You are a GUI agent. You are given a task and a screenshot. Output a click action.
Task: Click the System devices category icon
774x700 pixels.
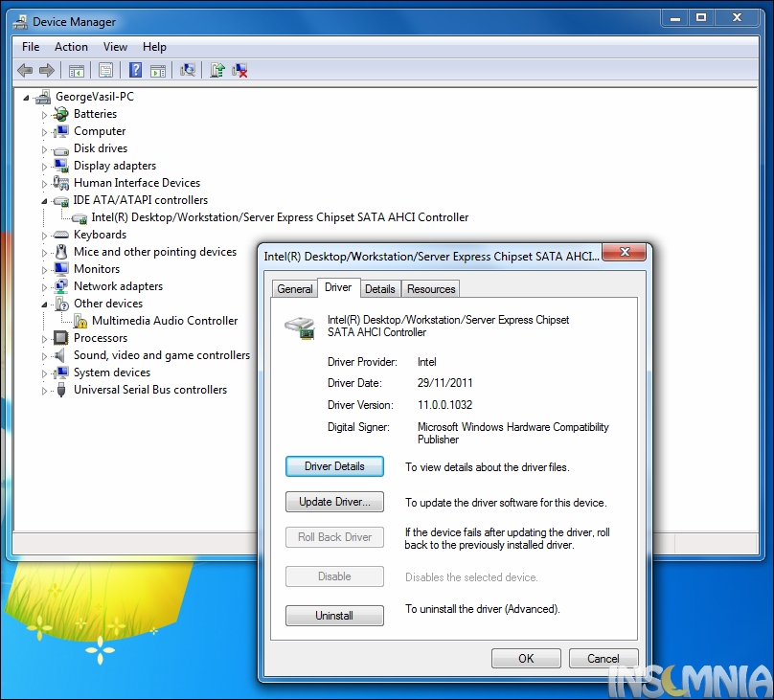pos(60,373)
